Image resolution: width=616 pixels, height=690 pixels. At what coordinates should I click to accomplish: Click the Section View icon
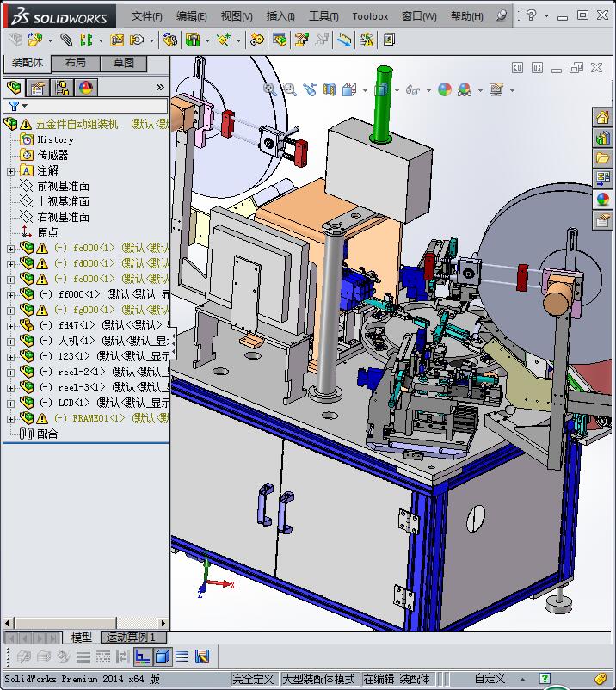click(x=330, y=89)
